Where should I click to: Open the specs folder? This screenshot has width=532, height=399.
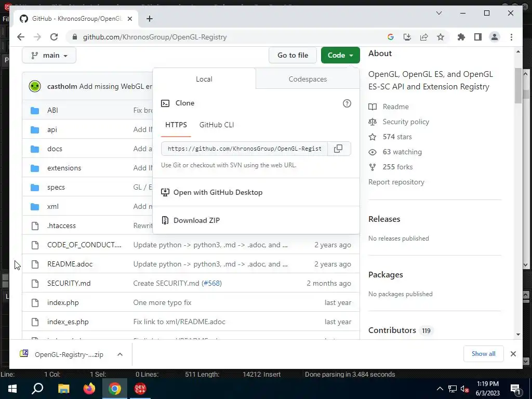pyautogui.click(x=56, y=187)
